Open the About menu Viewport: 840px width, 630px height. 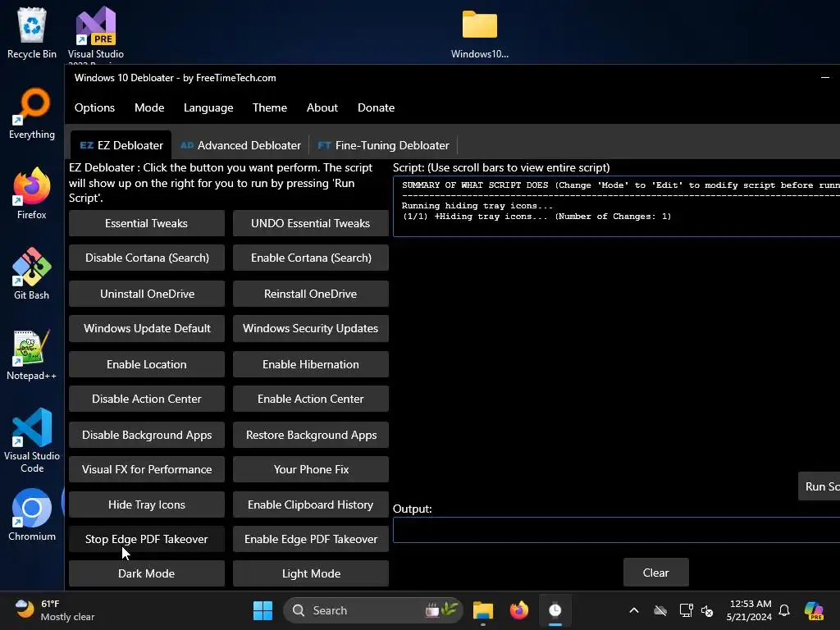tap(322, 107)
